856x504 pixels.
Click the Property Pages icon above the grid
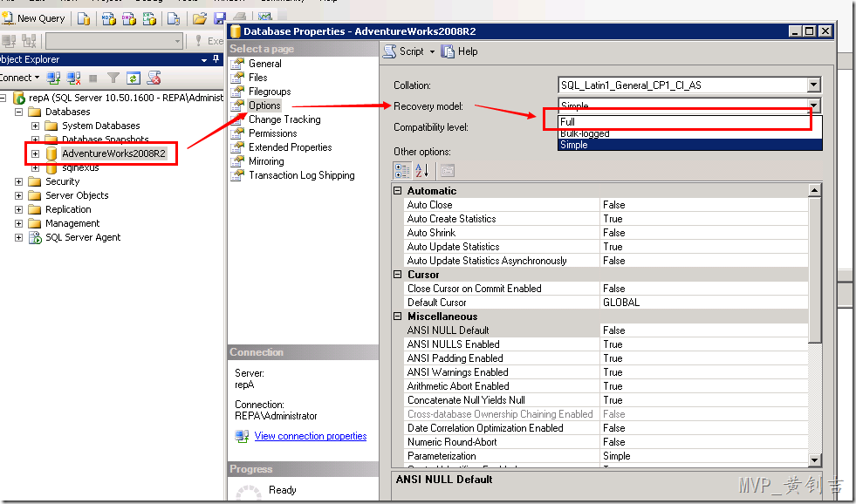coord(447,171)
